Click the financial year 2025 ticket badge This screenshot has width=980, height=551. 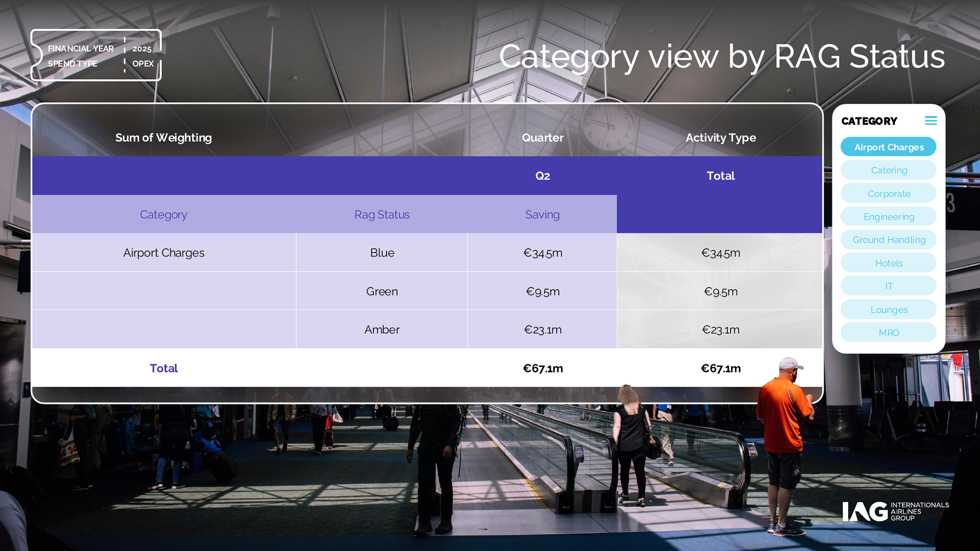coord(96,56)
